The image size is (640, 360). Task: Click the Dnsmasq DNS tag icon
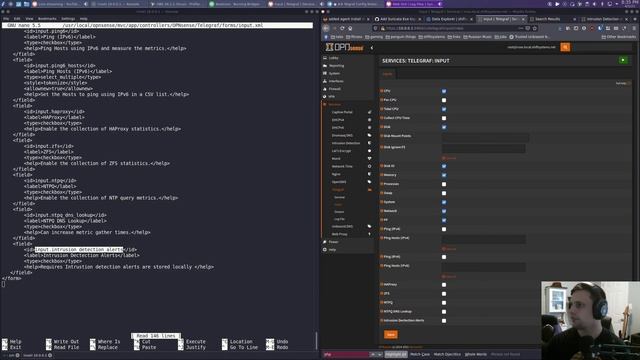coord(369,136)
